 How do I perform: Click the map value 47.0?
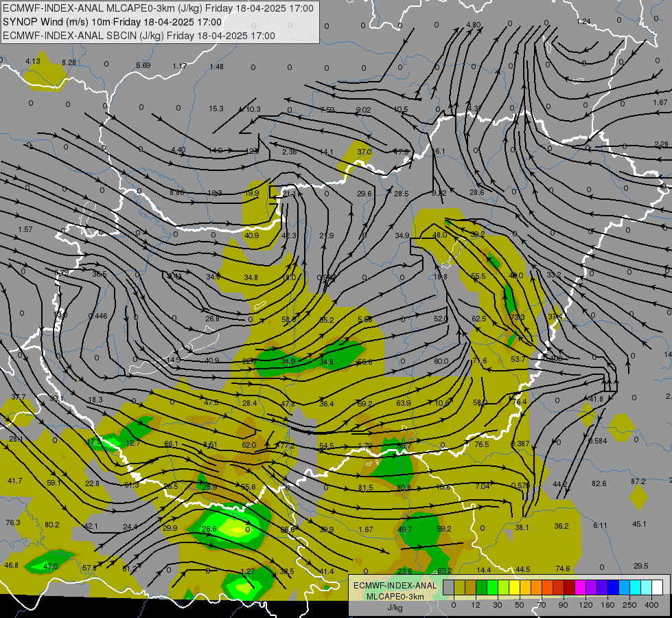(51, 566)
